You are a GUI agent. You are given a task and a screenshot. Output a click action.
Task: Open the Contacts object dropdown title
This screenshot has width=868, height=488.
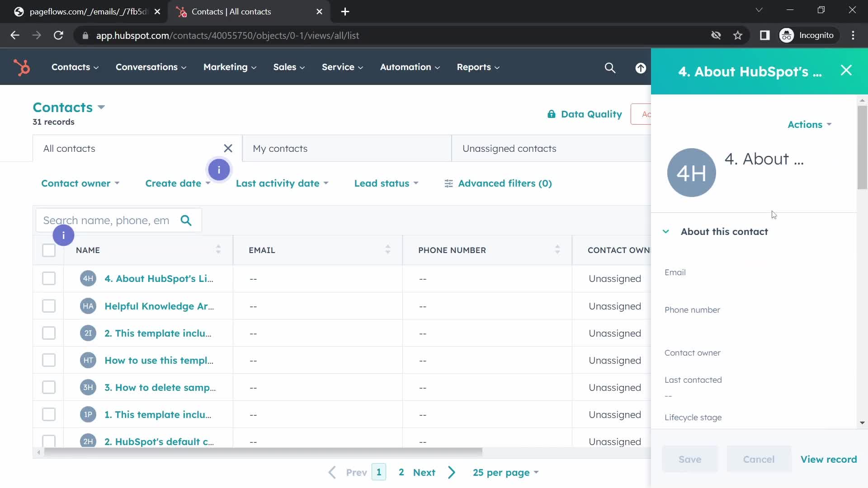click(69, 108)
